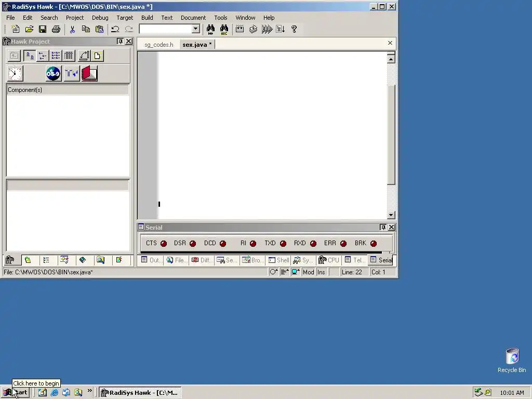Undo the last edit via toolbar

tap(115, 29)
